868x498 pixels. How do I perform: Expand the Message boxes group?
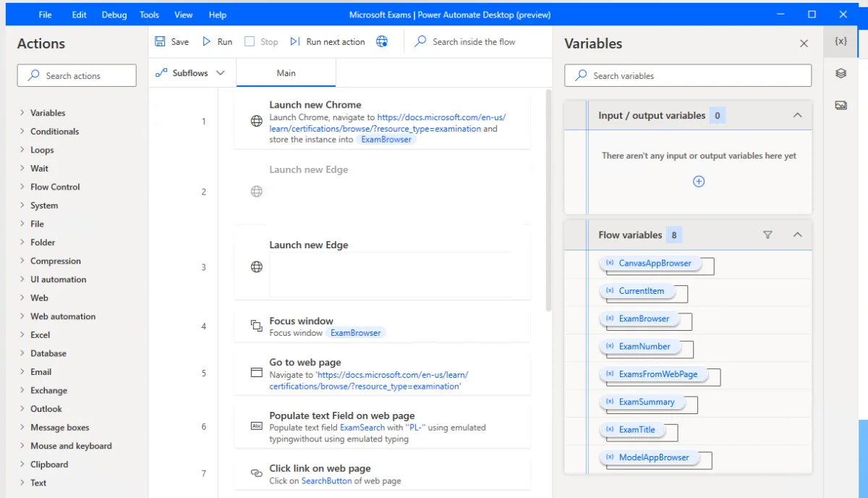tap(22, 428)
